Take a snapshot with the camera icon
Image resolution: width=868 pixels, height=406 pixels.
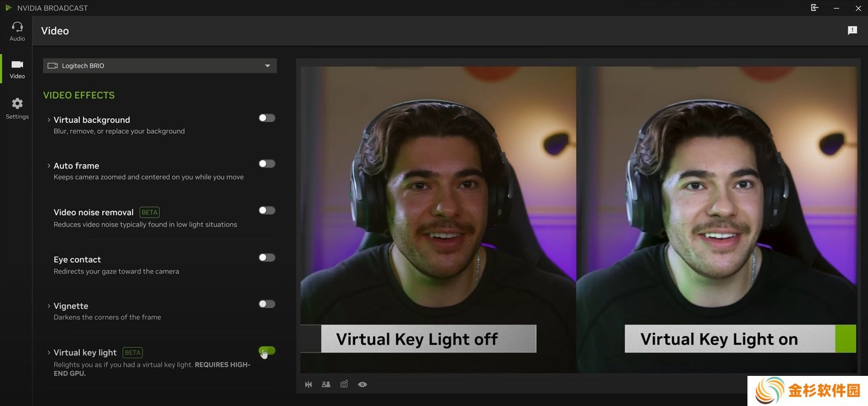(344, 384)
